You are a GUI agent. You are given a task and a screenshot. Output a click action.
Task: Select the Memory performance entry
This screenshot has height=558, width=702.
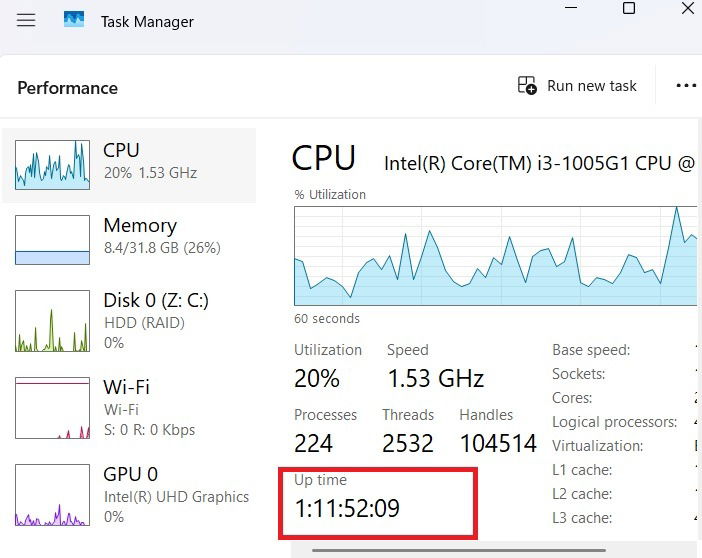[x=129, y=240]
